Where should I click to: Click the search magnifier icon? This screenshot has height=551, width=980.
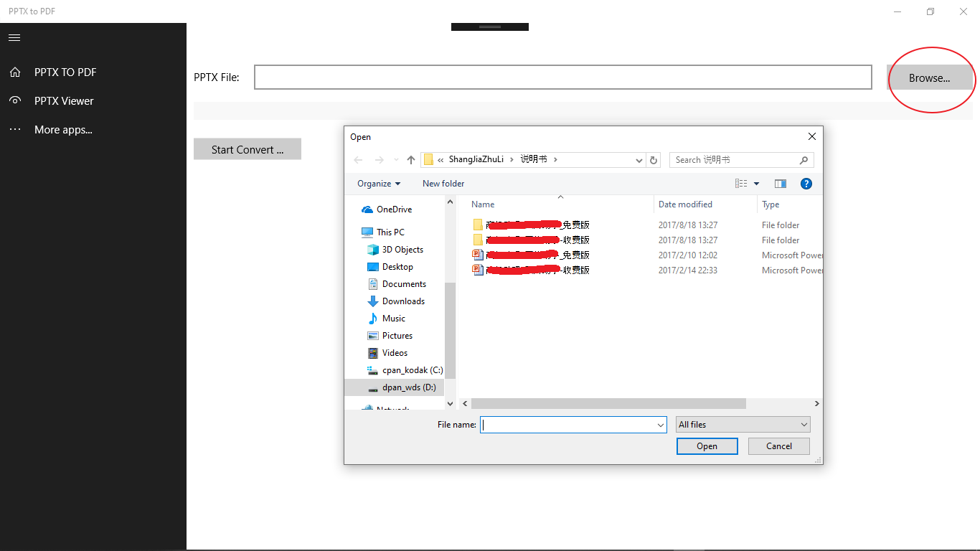click(804, 160)
